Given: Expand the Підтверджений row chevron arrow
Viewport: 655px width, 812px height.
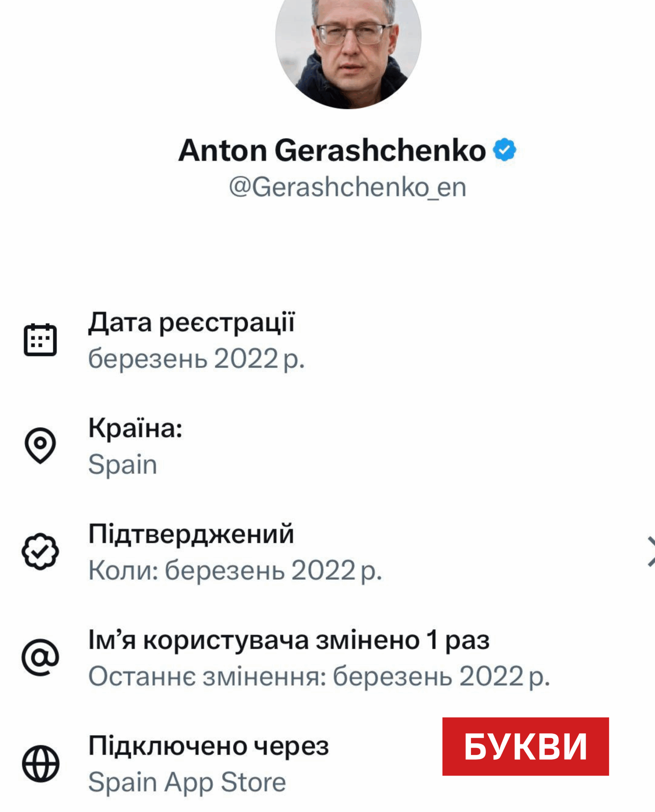Looking at the screenshot, I should click(x=651, y=551).
